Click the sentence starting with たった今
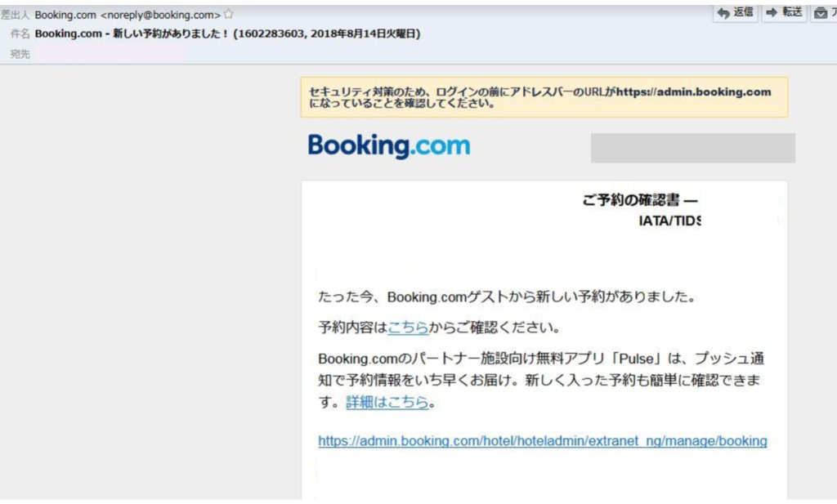 point(506,297)
